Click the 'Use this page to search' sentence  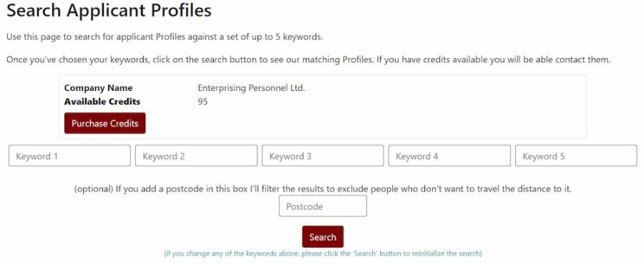(165, 37)
